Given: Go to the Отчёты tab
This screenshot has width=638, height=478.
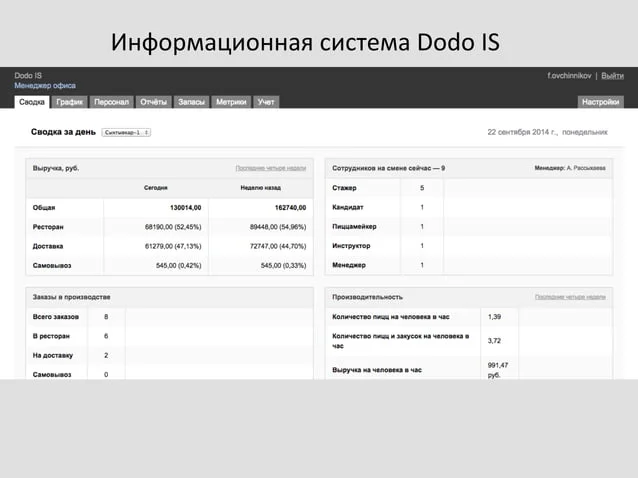Looking at the screenshot, I should pos(153,102).
